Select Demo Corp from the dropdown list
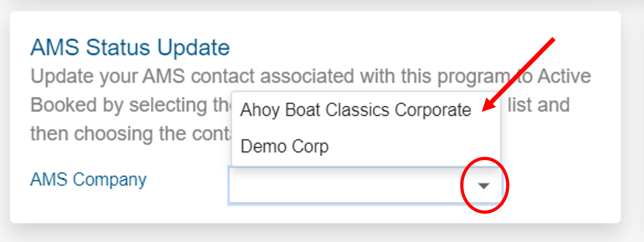Image resolution: width=644 pixels, height=242 pixels. pyautogui.click(x=285, y=147)
